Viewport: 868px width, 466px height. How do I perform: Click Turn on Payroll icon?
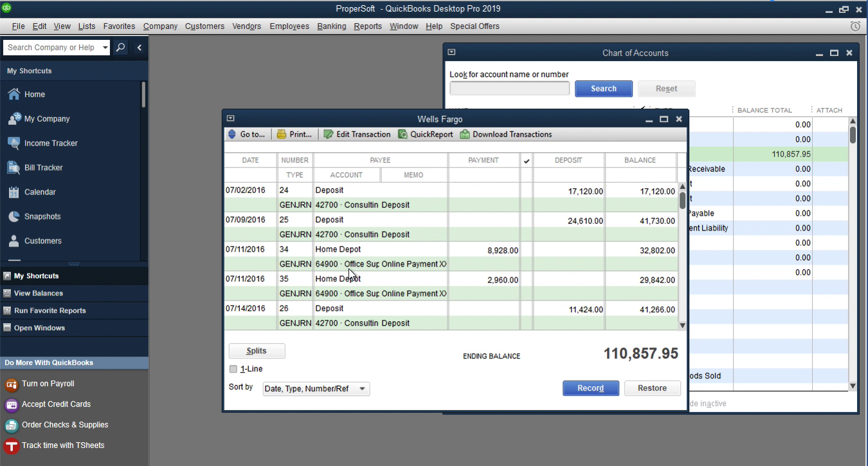pyautogui.click(x=11, y=384)
